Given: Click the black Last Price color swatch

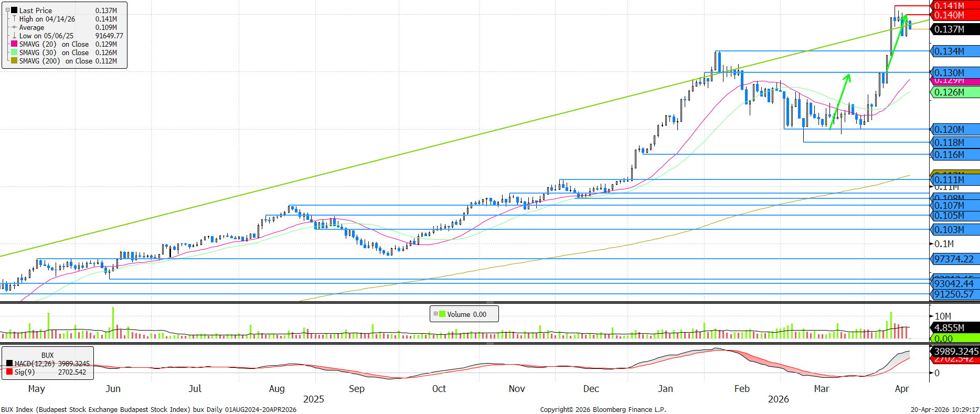Looking at the screenshot, I should [x=14, y=10].
